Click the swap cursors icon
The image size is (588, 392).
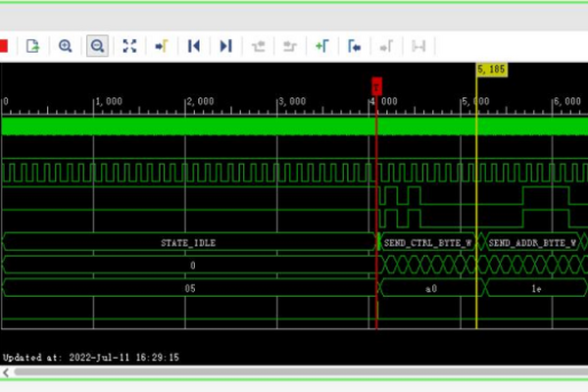click(x=418, y=45)
